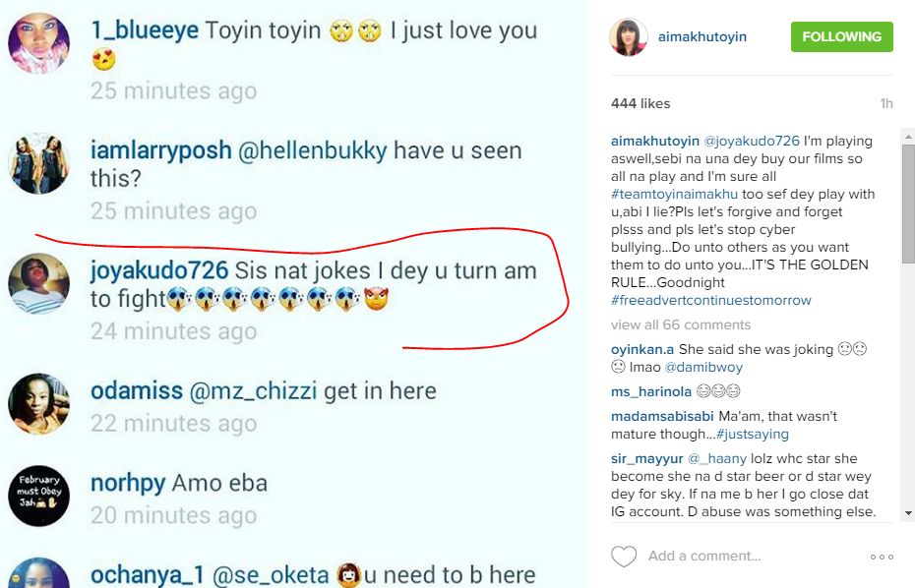This screenshot has height=588, width=915.
Task: Click the comments panel scrollbar
Action: click(908, 205)
